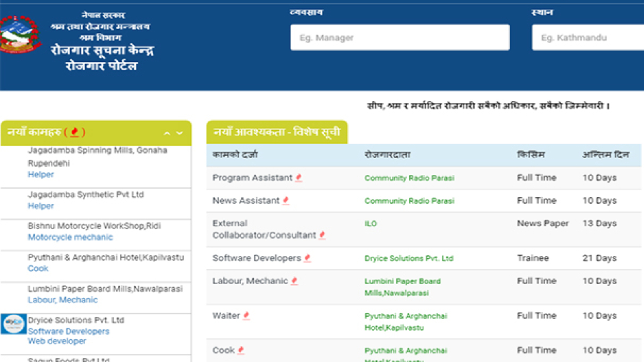Open Labour, Mechanic link in sidebar
The height and width of the screenshot is (362, 644).
pyautogui.click(x=63, y=300)
